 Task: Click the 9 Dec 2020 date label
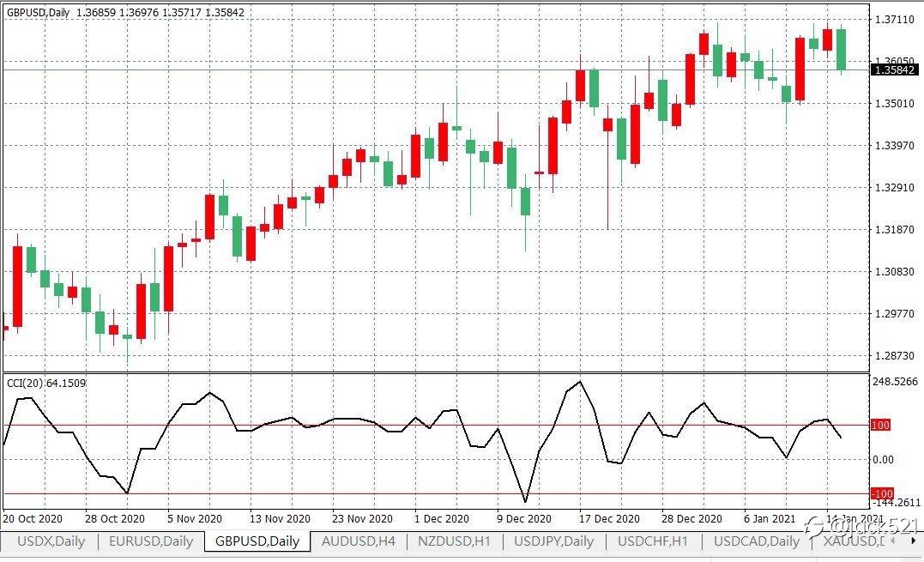524,519
